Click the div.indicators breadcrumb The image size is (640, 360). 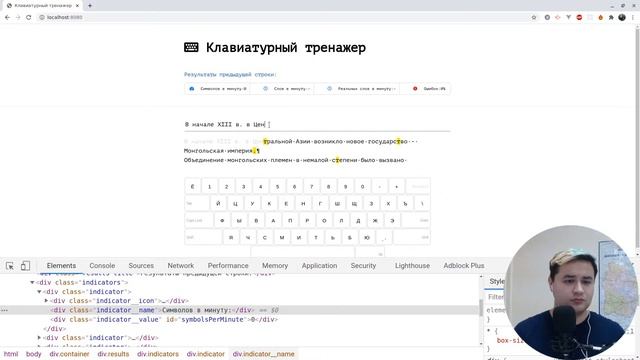[x=158, y=354]
